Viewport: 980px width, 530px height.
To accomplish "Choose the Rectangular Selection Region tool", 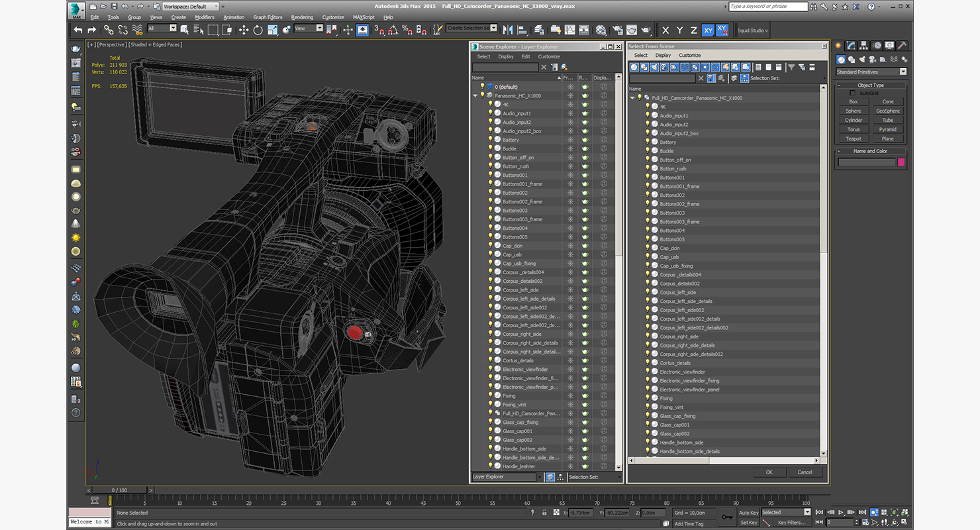I will [x=213, y=30].
